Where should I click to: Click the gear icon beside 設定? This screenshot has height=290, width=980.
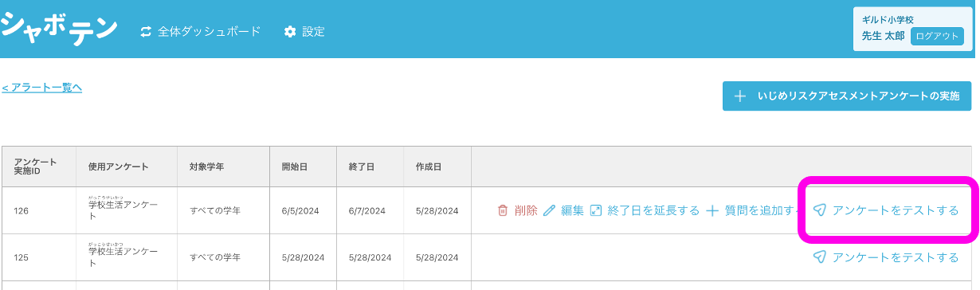point(290,32)
